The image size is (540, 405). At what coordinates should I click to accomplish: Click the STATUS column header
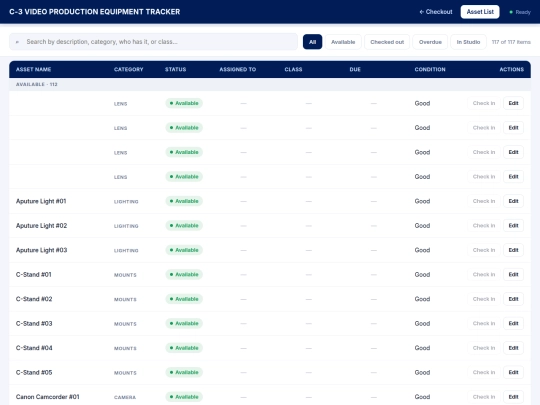click(x=175, y=69)
